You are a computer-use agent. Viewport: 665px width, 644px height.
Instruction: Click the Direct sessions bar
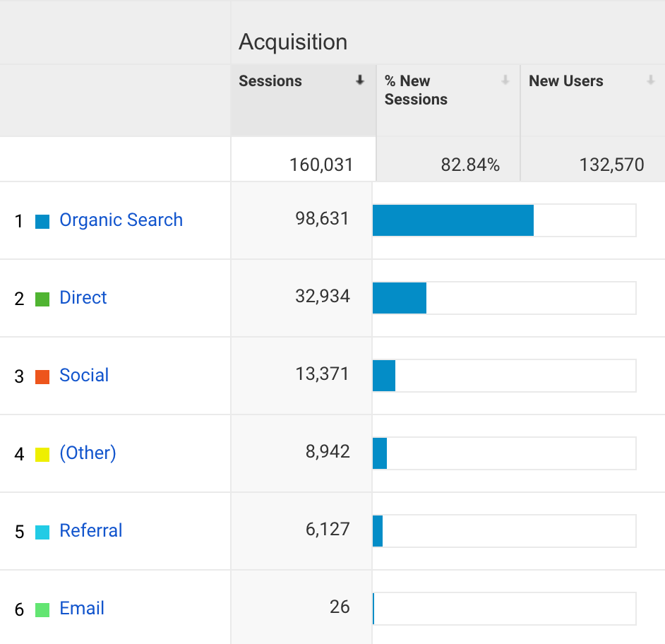click(x=400, y=298)
